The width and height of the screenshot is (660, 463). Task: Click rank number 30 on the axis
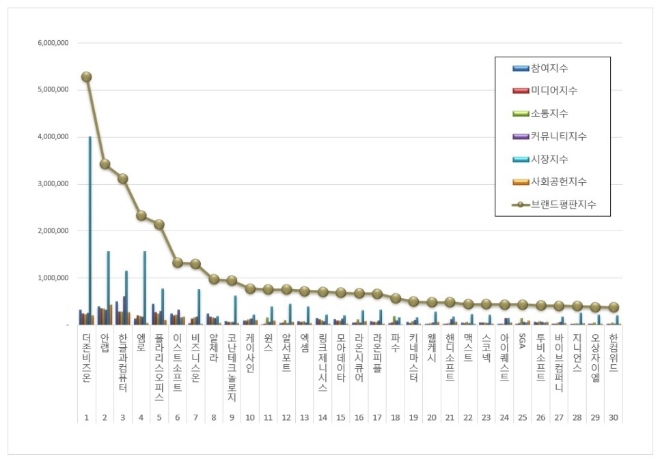click(x=612, y=415)
